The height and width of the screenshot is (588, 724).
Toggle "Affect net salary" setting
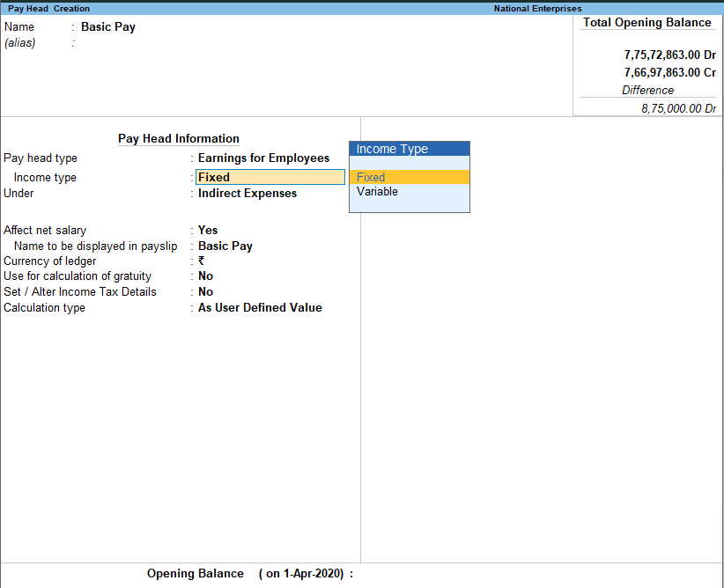[x=206, y=230]
